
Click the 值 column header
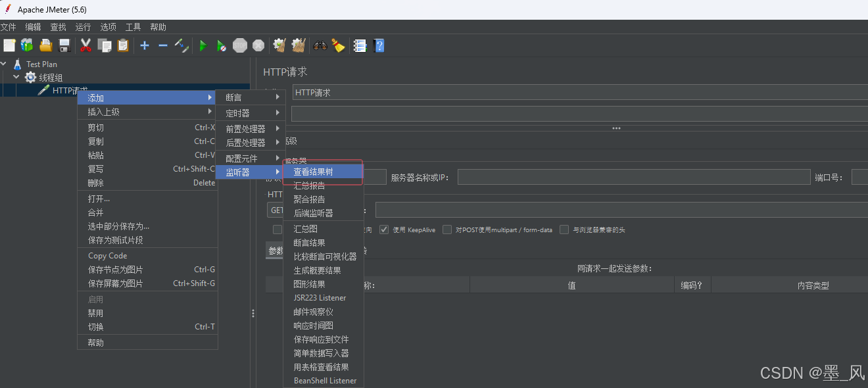(571, 285)
